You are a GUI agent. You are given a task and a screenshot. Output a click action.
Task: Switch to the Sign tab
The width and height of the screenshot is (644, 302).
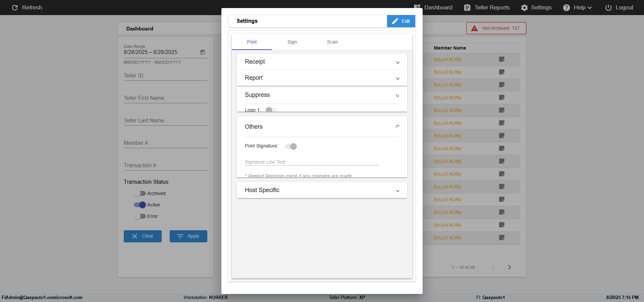coord(292,42)
